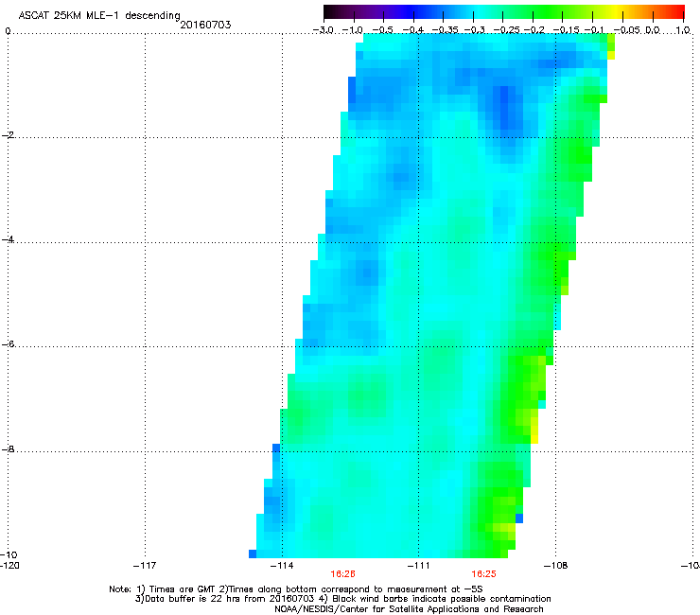Click the red end of the color bar
Screen dimensions: 700x615
679,11
